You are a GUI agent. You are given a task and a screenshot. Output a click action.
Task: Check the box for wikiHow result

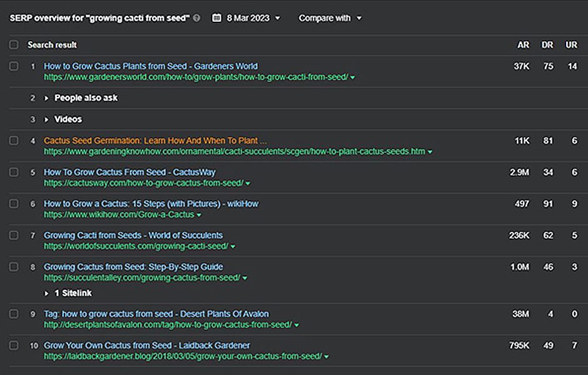(x=14, y=204)
